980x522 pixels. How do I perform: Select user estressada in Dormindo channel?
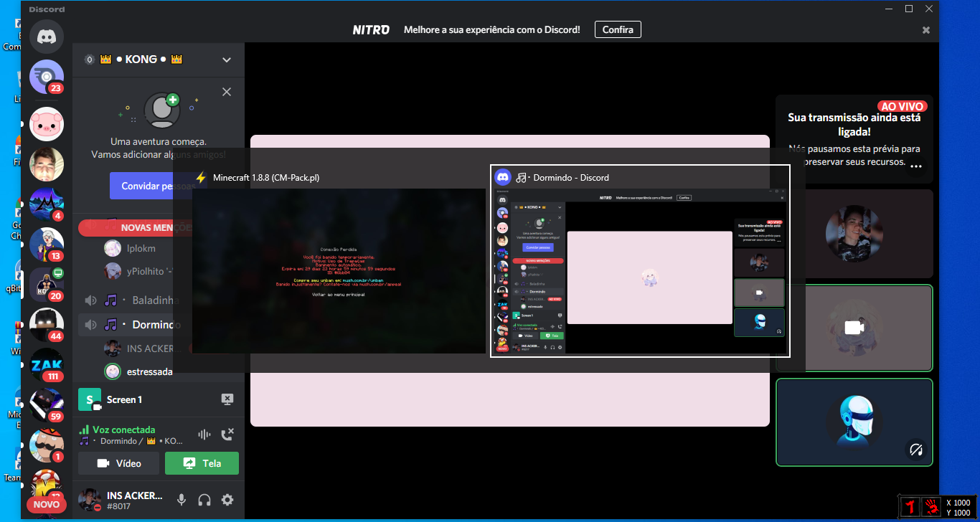pyautogui.click(x=140, y=371)
